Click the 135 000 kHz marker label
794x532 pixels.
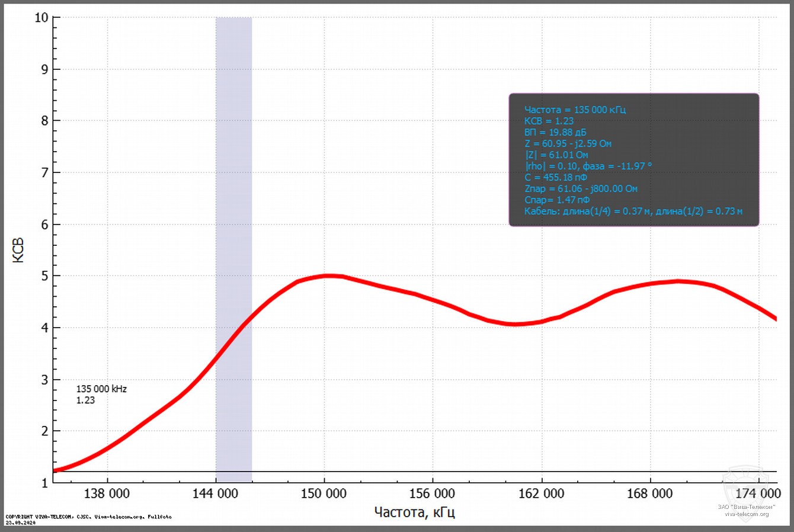click(x=101, y=389)
